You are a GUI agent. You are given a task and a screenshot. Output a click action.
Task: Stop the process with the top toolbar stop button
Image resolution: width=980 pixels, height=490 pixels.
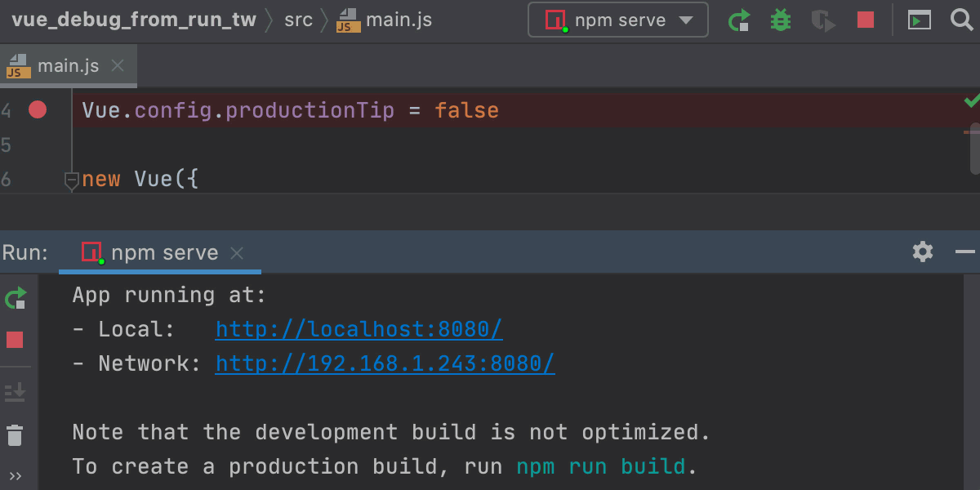[866, 20]
